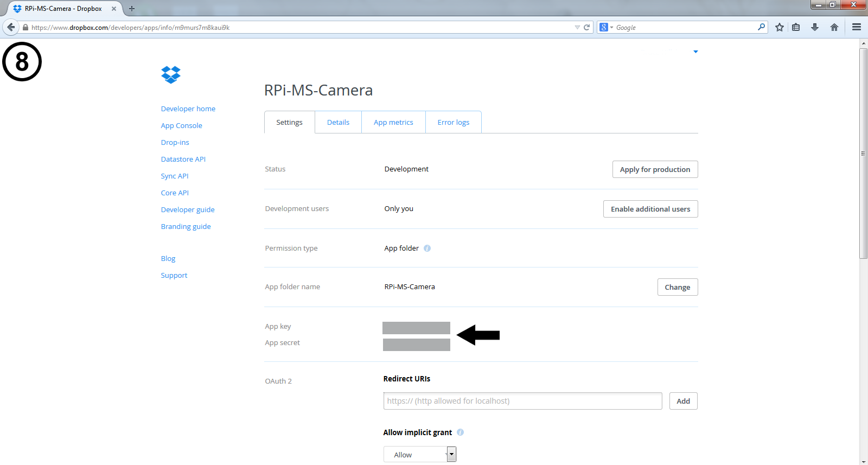This screenshot has height=465, width=868.
Task: Click the 'OAuth 2' label
Action: pos(278,381)
